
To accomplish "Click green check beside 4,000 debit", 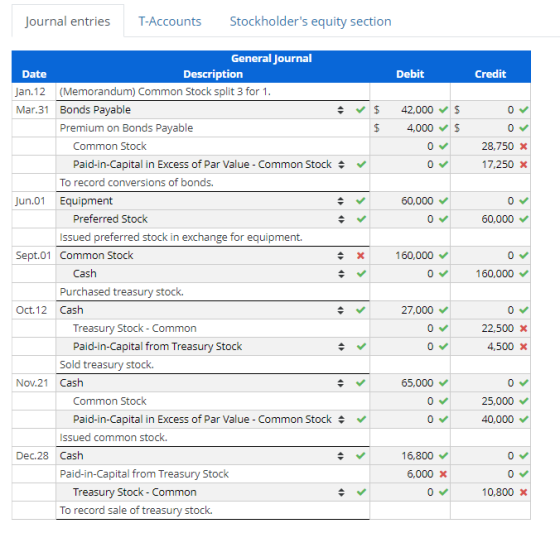I will click(x=443, y=128).
